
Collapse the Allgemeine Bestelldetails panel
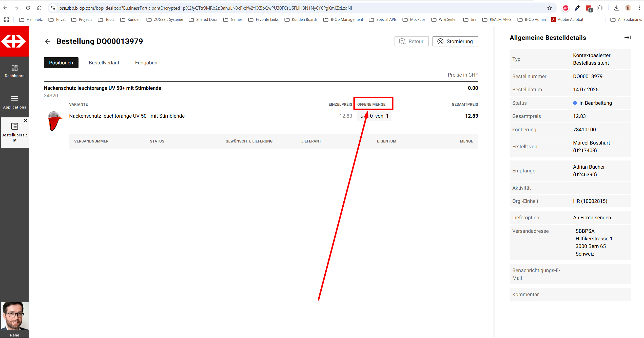[627, 38]
